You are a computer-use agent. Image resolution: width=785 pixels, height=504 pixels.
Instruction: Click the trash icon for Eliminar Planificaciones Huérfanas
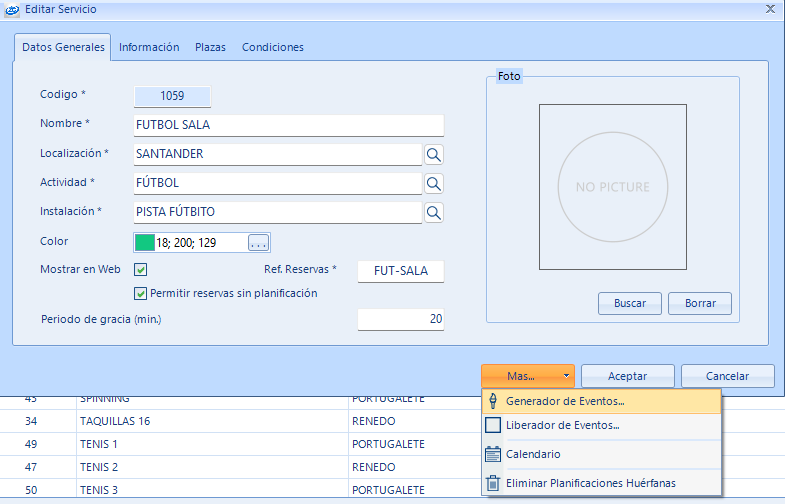492,483
